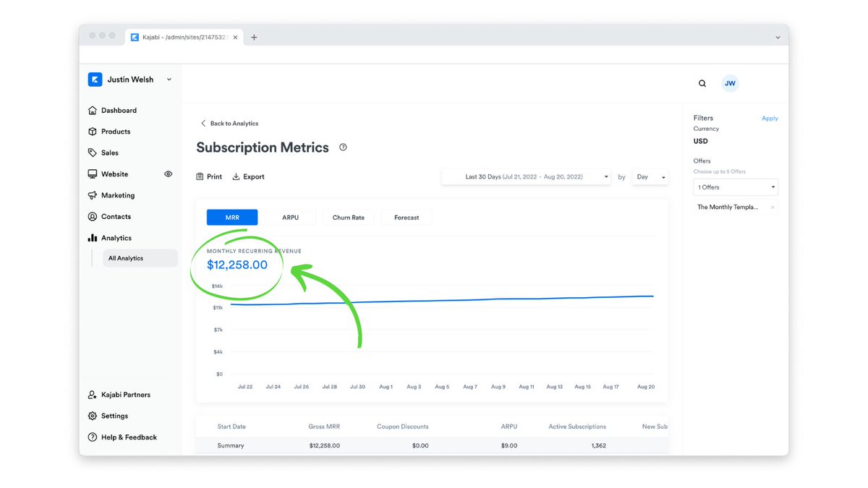The width and height of the screenshot is (868, 488).
Task: Open the Sales tag icon
Action: pyautogui.click(x=93, y=153)
